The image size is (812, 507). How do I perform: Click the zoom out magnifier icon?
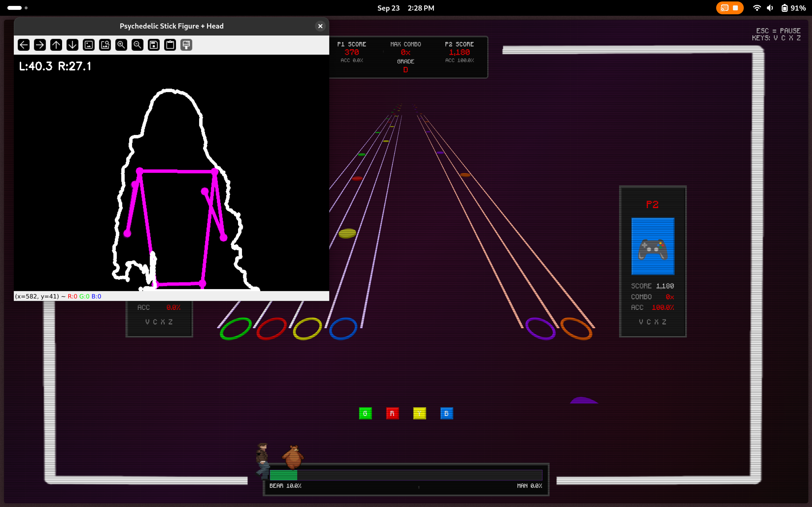click(x=138, y=45)
